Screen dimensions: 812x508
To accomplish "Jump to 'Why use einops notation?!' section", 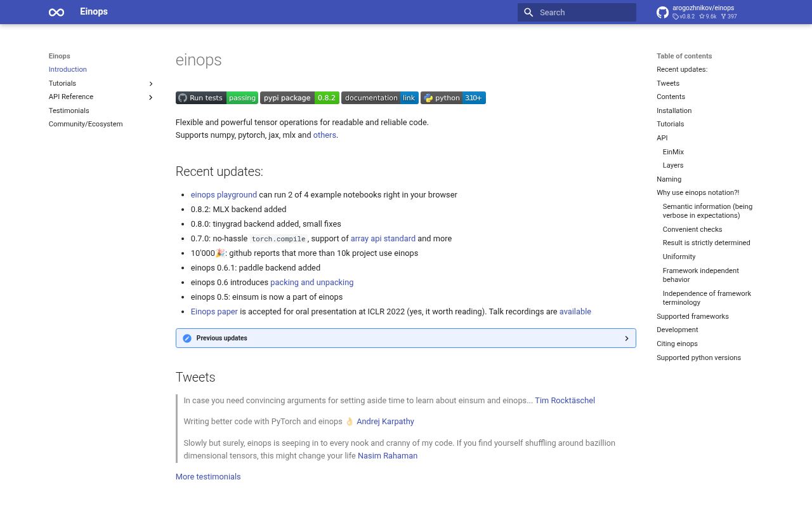I will click(698, 192).
